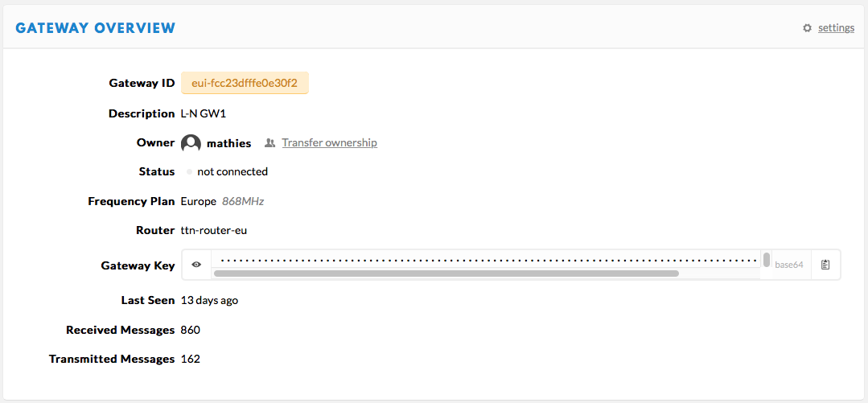
Task: Click the gray not connected status dot
Action: click(189, 172)
